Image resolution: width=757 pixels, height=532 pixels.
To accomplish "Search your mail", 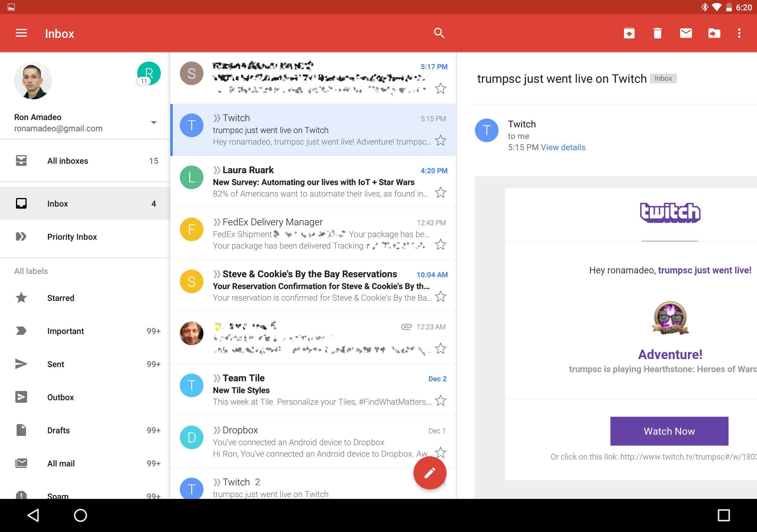I will pos(439,33).
